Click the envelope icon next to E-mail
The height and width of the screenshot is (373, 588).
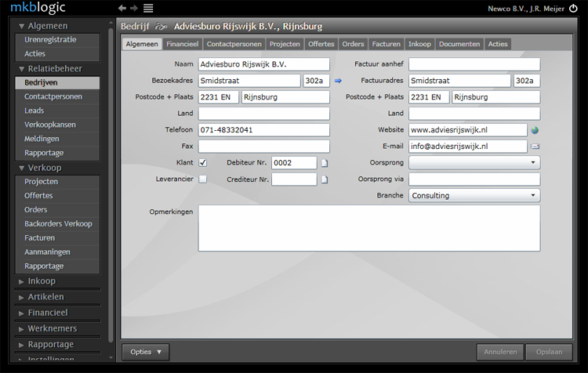pos(535,147)
